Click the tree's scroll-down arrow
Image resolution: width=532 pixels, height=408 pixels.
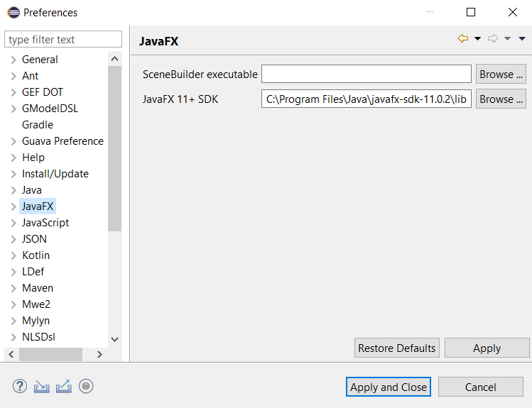pyautogui.click(x=114, y=339)
